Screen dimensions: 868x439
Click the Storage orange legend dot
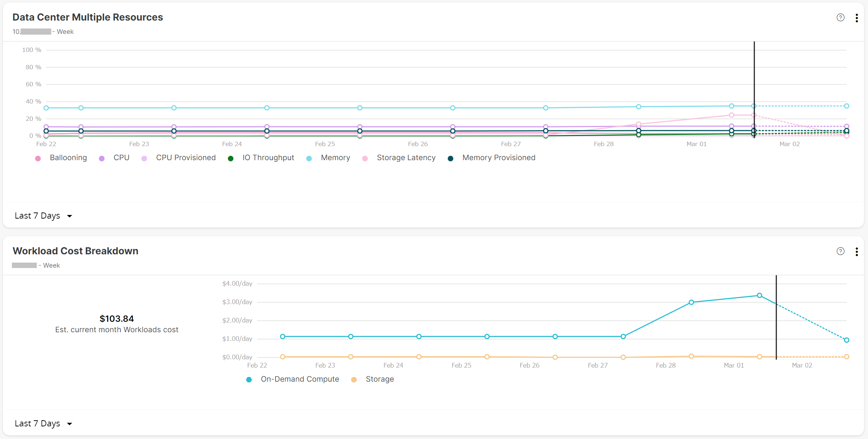[354, 380]
